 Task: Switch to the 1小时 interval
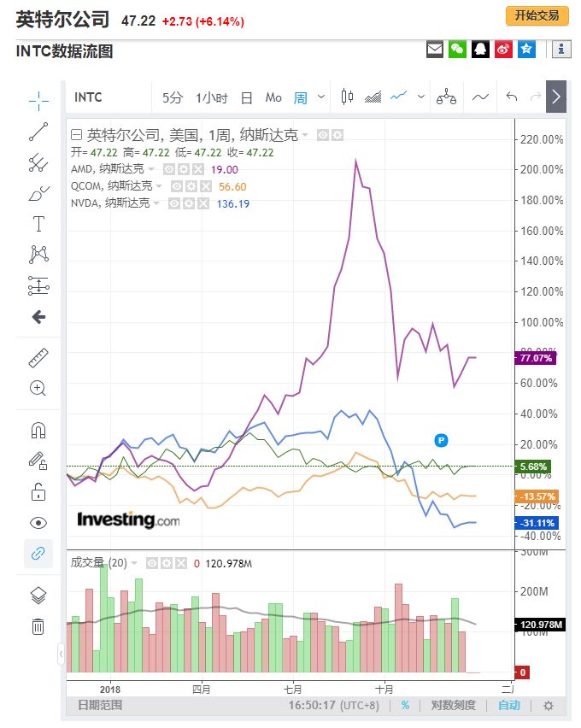pyautogui.click(x=211, y=98)
